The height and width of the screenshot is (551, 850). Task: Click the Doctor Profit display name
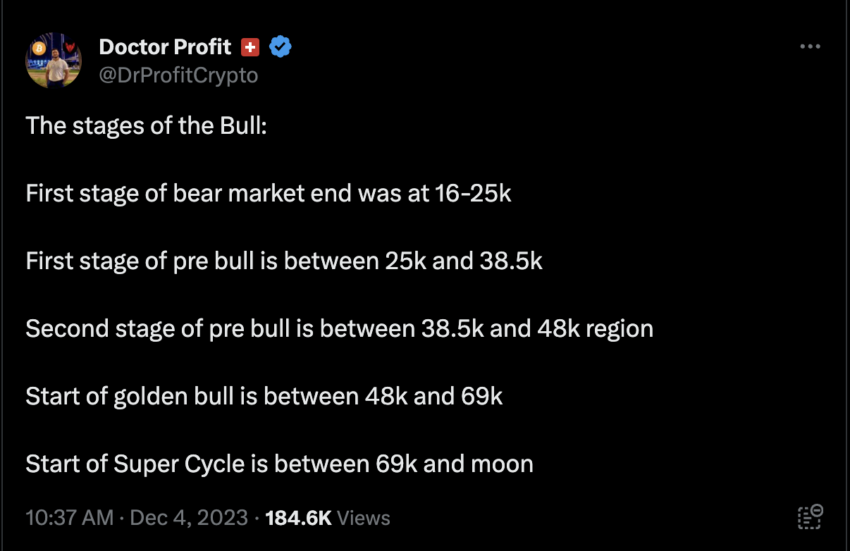165,47
